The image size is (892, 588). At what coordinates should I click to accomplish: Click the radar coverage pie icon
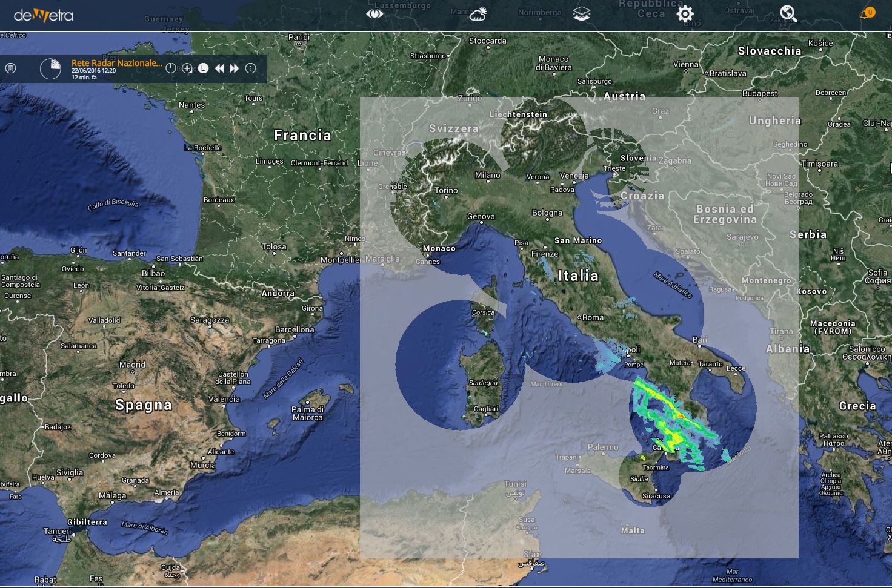[50, 68]
